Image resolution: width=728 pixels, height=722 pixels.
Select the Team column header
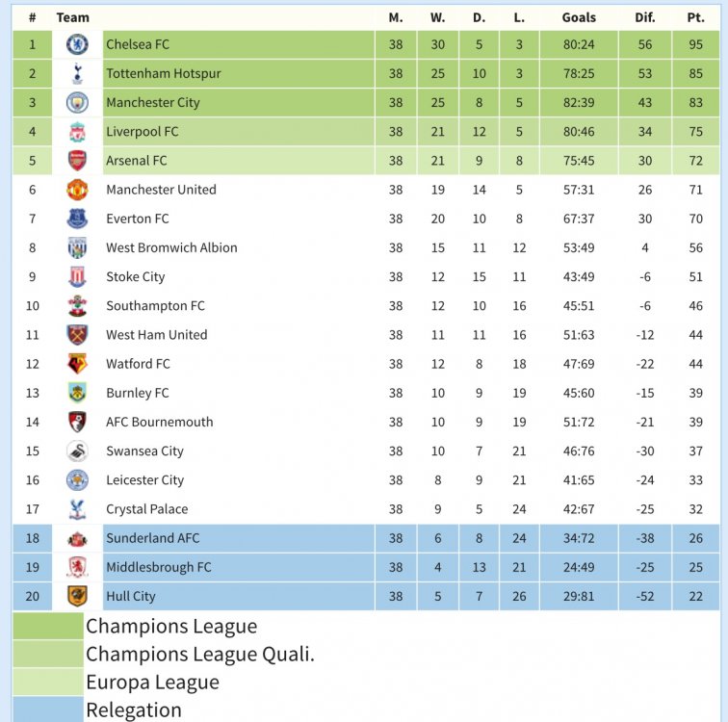72,17
